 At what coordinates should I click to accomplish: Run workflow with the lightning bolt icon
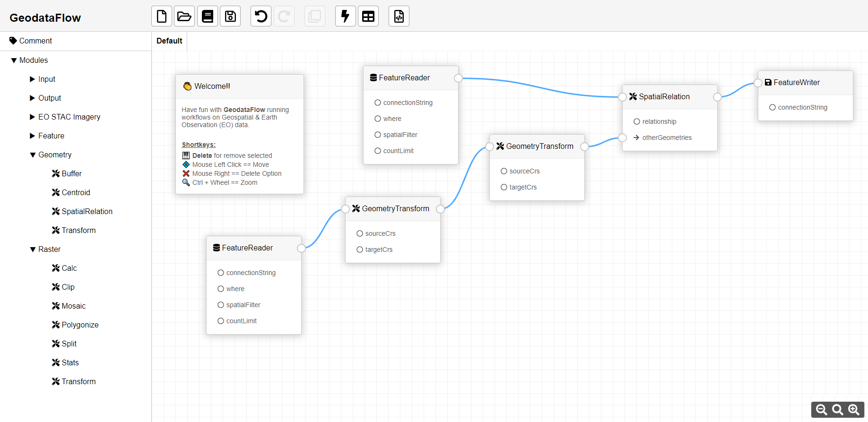tap(346, 17)
